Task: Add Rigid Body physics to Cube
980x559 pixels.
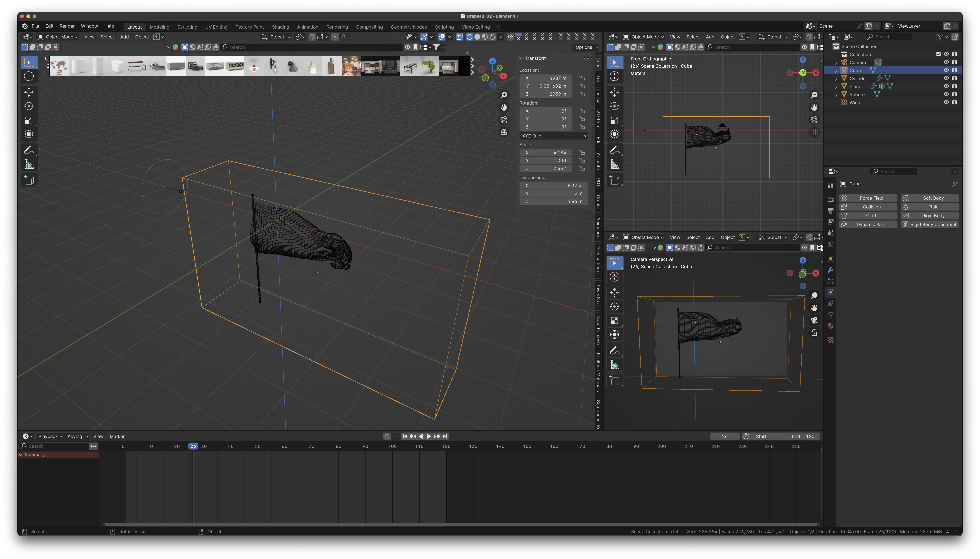Action: pos(930,216)
